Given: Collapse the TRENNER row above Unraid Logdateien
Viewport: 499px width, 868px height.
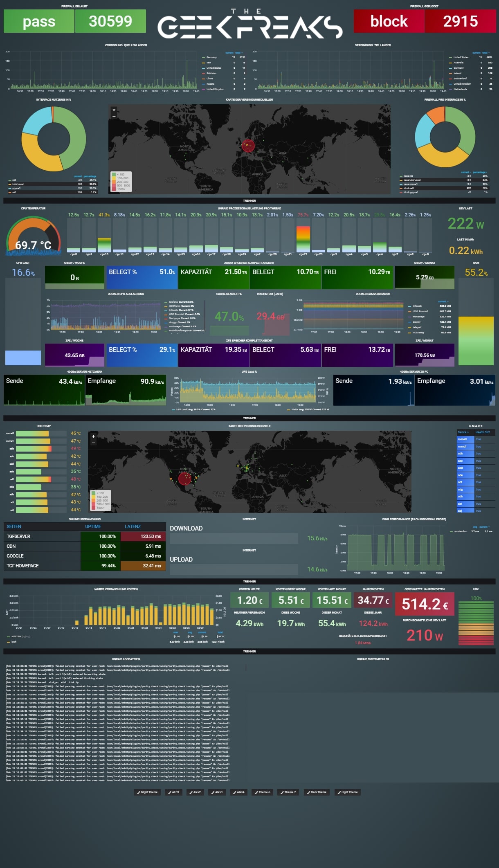Looking at the screenshot, I should (249, 651).
